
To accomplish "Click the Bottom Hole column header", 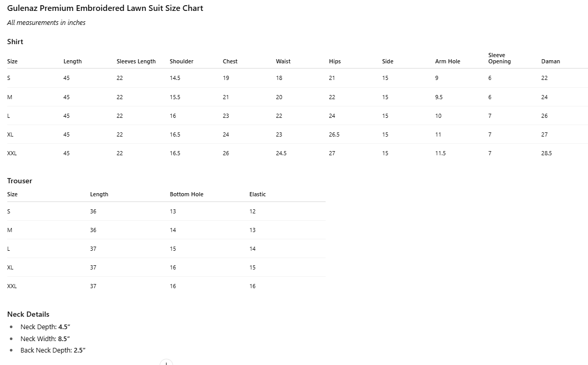I will coord(187,194).
